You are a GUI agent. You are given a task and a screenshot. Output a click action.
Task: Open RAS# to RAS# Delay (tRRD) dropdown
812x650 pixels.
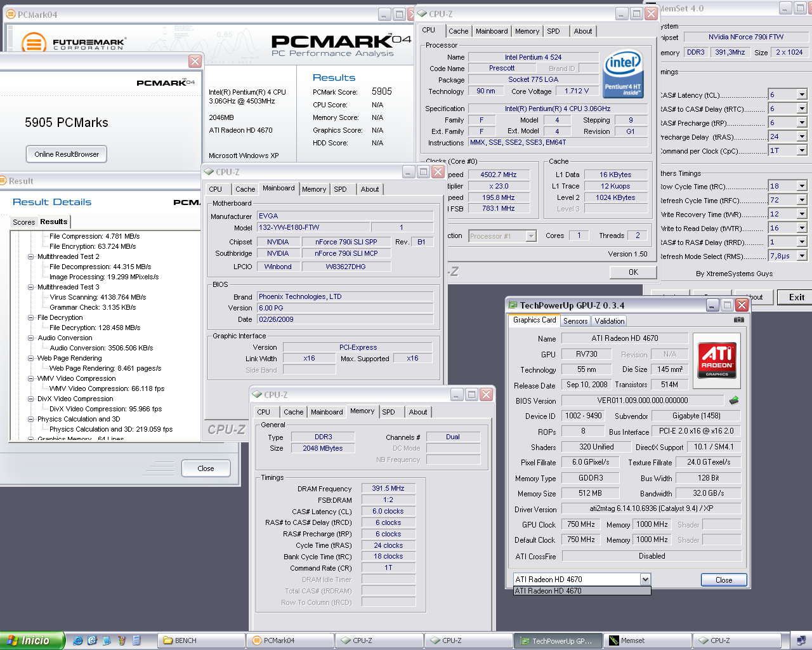pos(802,242)
